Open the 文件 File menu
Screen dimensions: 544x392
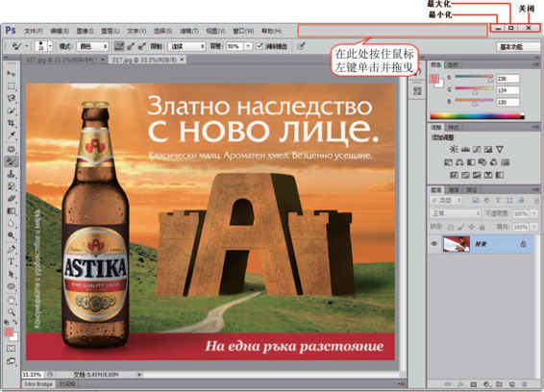tap(34, 31)
